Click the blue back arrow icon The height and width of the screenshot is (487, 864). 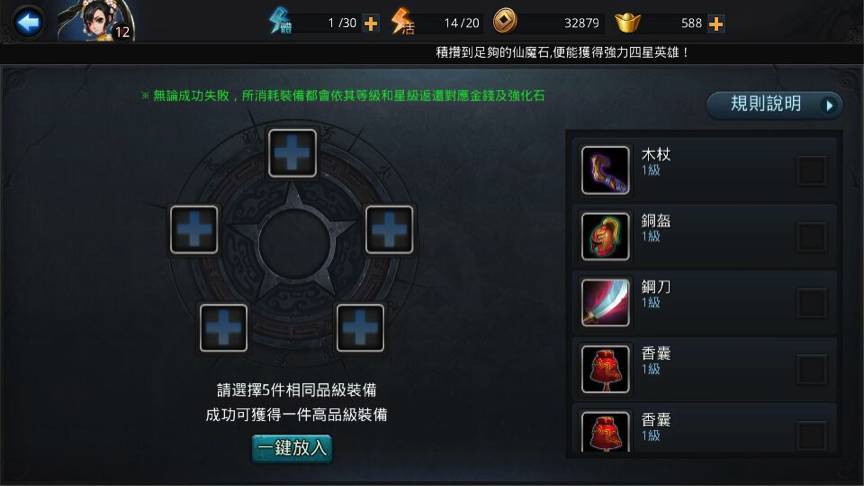[x=28, y=23]
